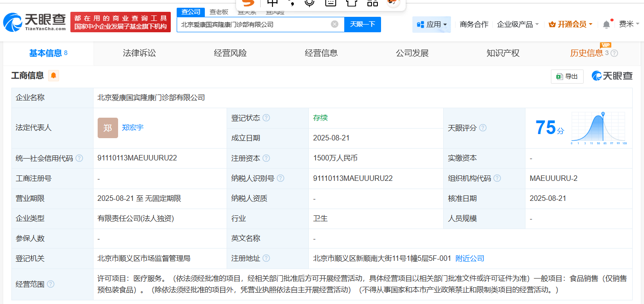
Task: Click the Sogou input microphone icon
Action: [310, 3]
